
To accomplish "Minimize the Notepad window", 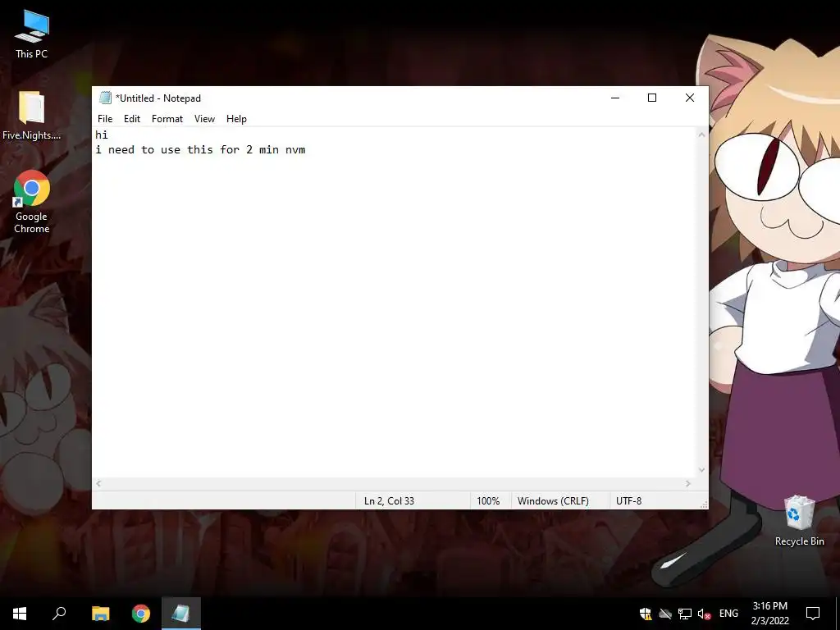I will point(615,98).
